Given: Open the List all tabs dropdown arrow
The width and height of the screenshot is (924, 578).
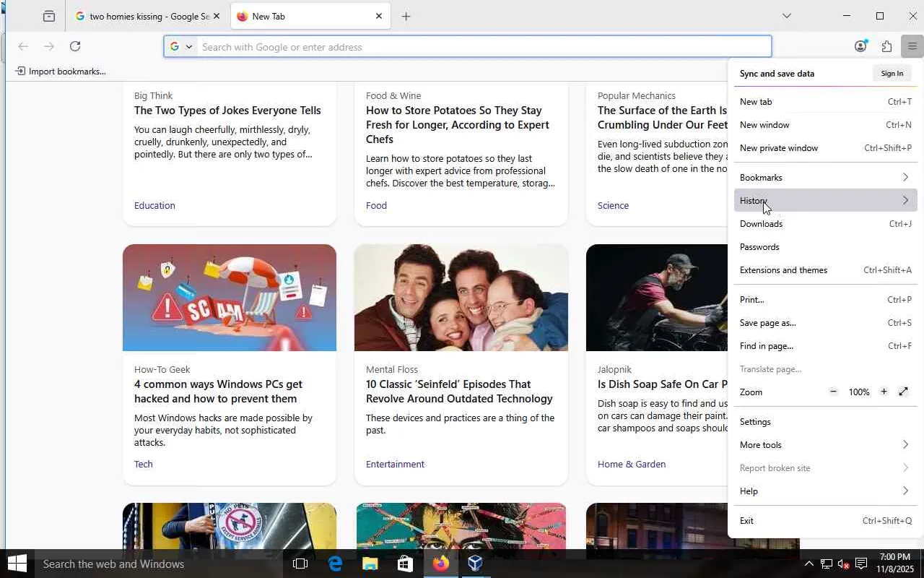Looking at the screenshot, I should click(787, 16).
